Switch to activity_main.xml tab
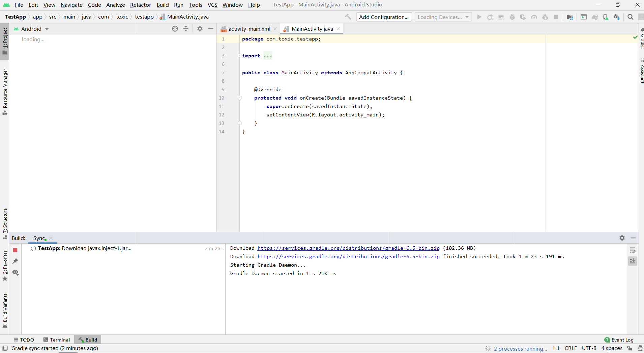 point(249,29)
